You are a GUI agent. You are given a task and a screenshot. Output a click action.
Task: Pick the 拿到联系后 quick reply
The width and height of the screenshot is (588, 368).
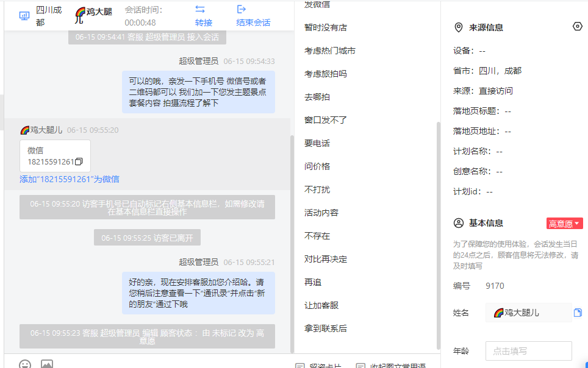click(x=326, y=328)
